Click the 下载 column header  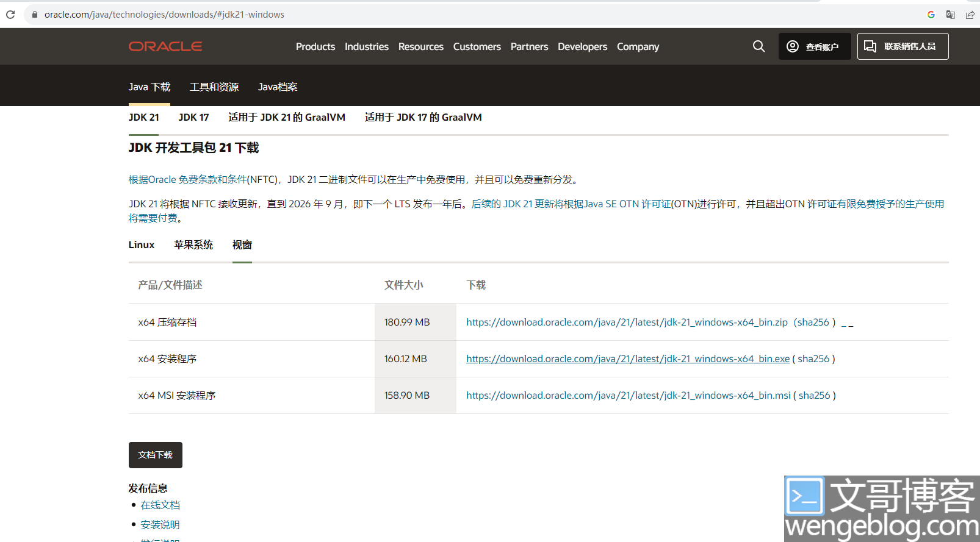[477, 285]
